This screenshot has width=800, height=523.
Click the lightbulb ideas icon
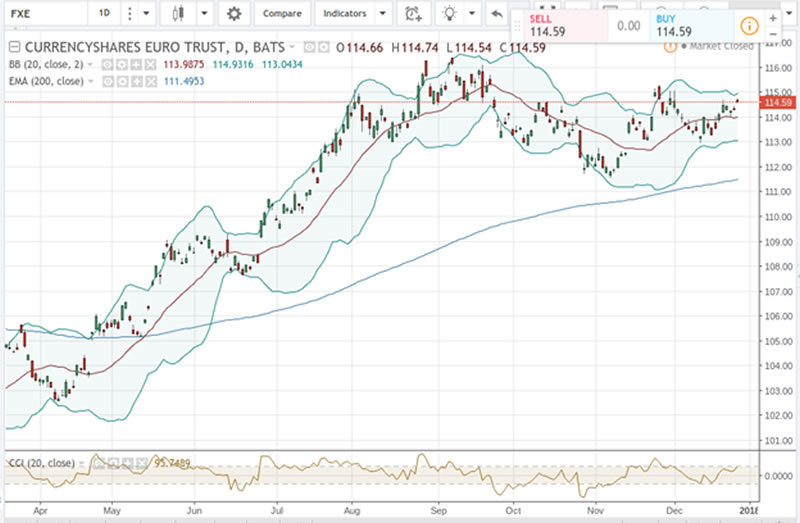(x=451, y=14)
